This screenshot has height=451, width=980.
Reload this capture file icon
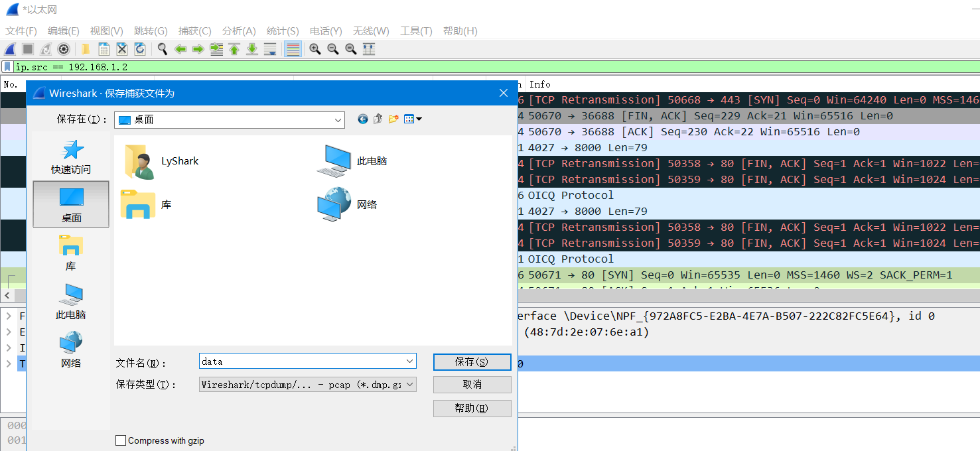(x=140, y=49)
